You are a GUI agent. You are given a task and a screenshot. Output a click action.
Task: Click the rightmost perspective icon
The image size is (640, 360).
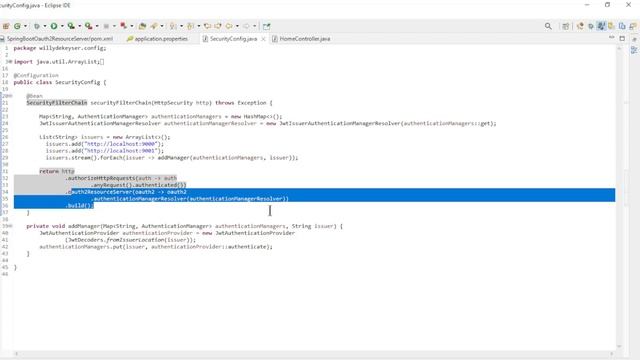[x=633, y=26]
